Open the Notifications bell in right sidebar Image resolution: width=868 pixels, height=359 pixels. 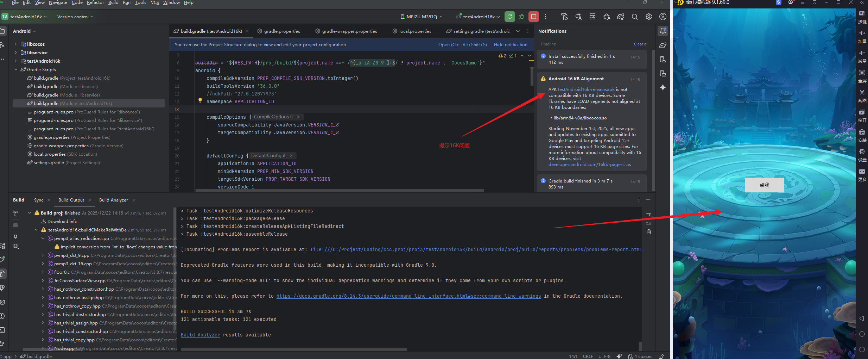[x=663, y=31]
